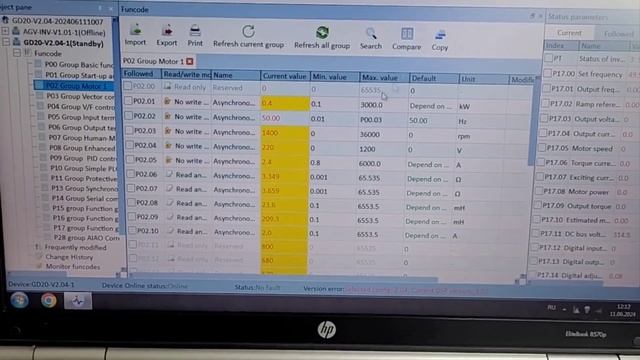Collapse the Funcode tree node
640x360 pixels.
point(16,53)
